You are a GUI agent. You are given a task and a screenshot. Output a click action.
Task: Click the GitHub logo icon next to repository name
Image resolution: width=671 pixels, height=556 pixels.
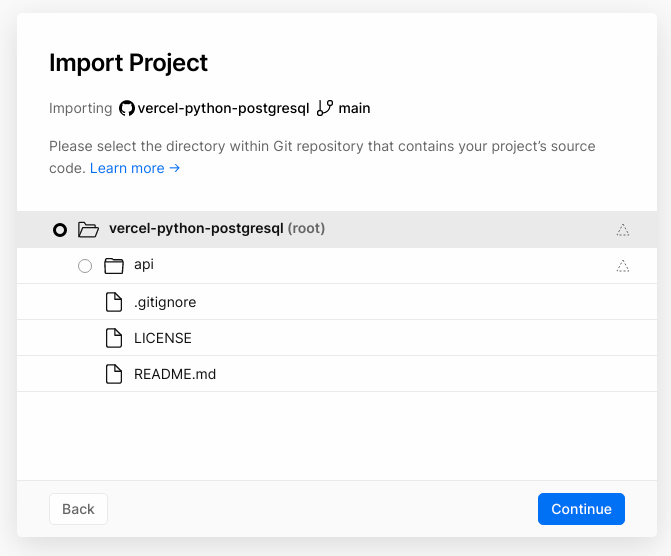click(127, 108)
